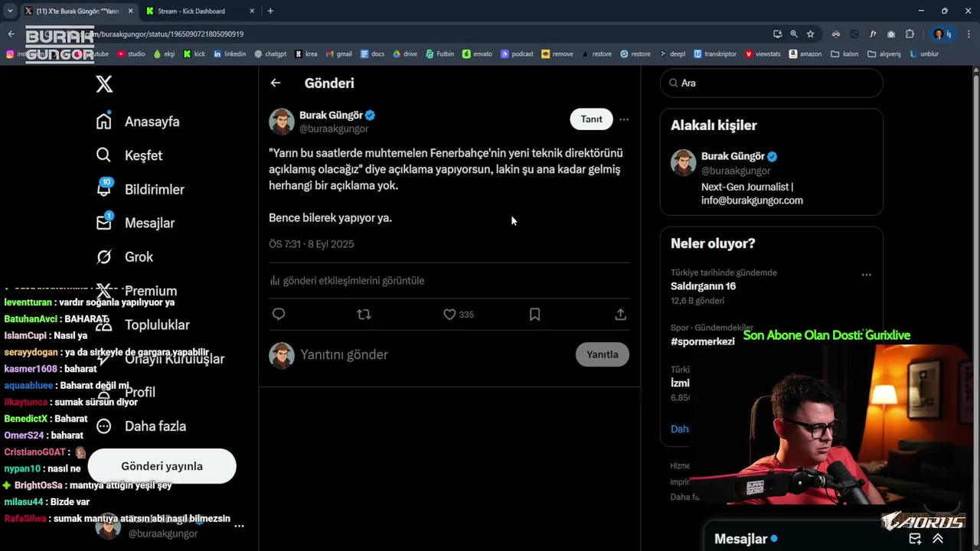The width and height of the screenshot is (980, 551).
Task: Click the reply speech bubble icon
Action: [279, 314]
